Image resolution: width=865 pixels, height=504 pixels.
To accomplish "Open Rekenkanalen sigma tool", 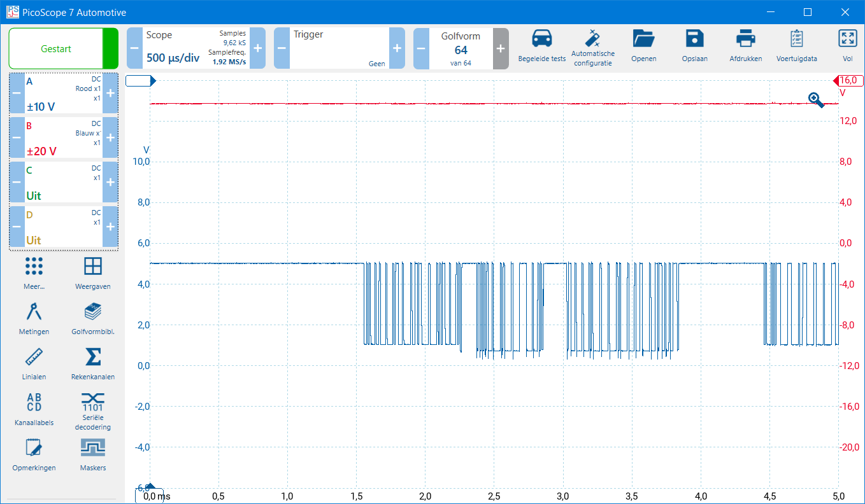I will [x=93, y=357].
